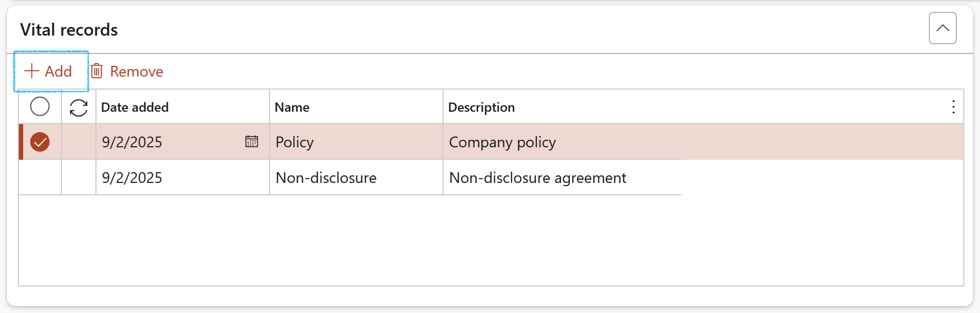Select the Non-disclosure row checkbox cell
The height and width of the screenshot is (313, 980).
[40, 178]
